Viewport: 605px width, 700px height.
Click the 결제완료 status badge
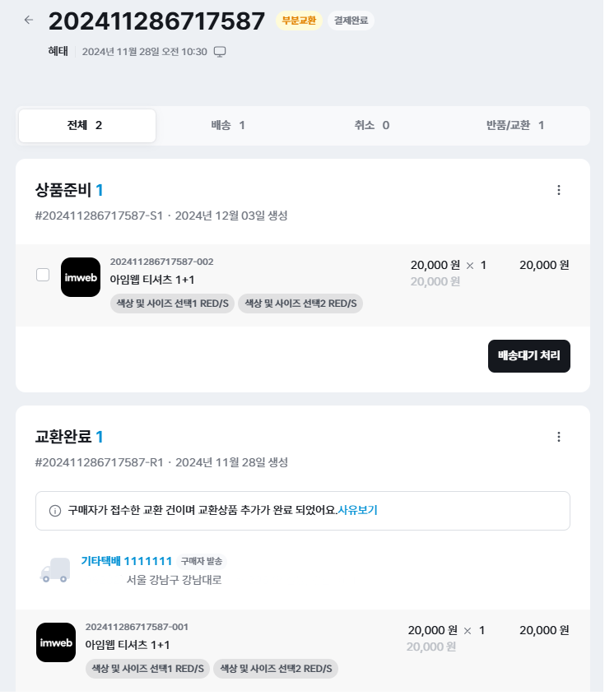351,21
